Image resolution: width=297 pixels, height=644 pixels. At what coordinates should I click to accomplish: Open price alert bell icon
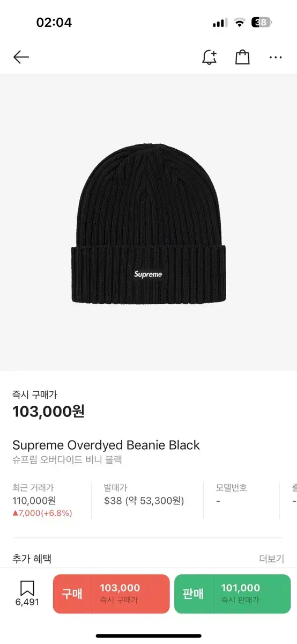click(210, 57)
